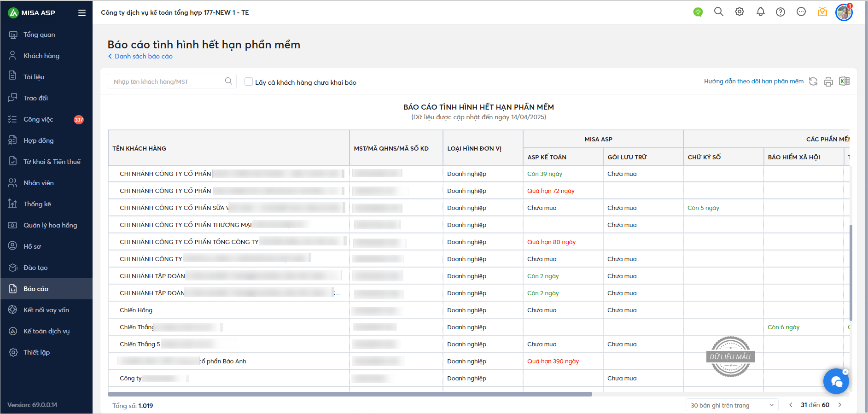Click the GÓI LƯU TRỮ column header
Viewport: 868px width, 414px height.
pyautogui.click(x=643, y=157)
